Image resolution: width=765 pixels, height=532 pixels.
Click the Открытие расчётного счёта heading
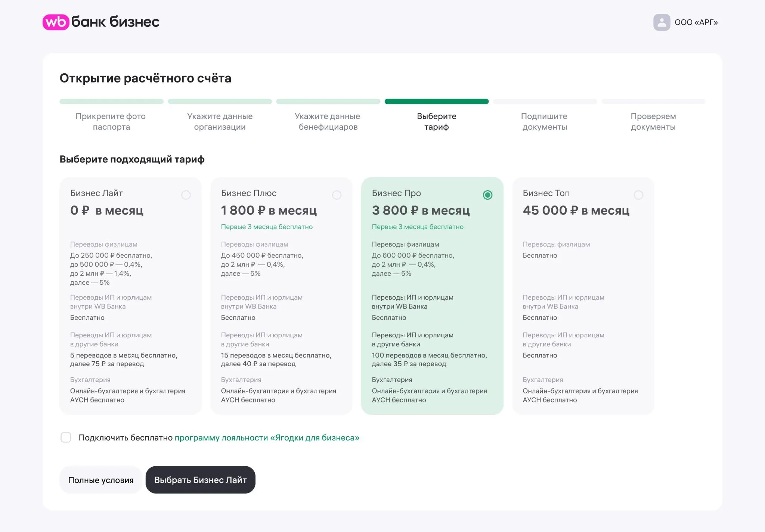tap(145, 78)
